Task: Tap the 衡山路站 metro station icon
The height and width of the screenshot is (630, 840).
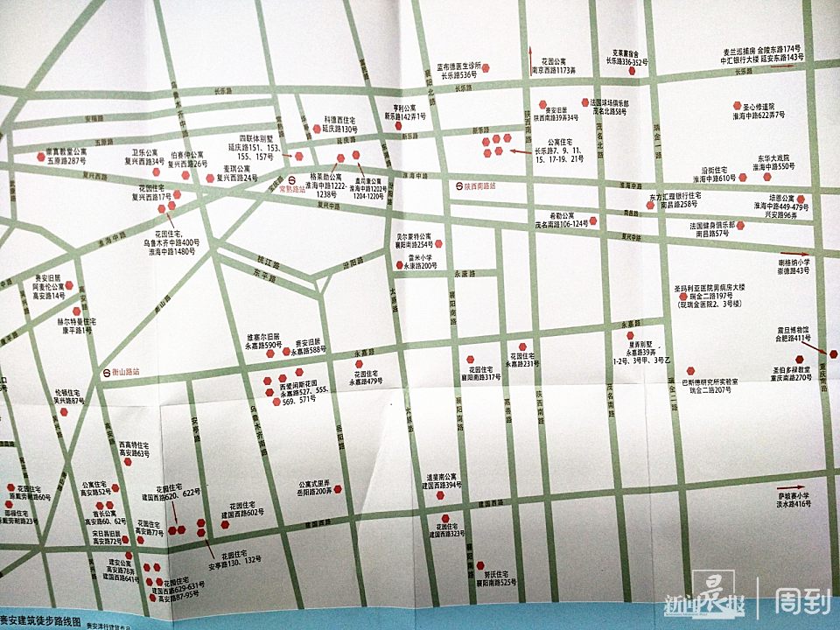Action: [x=105, y=371]
